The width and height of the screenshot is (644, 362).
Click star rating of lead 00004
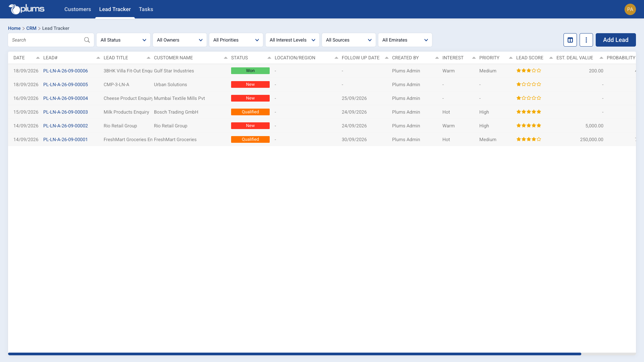point(529,98)
